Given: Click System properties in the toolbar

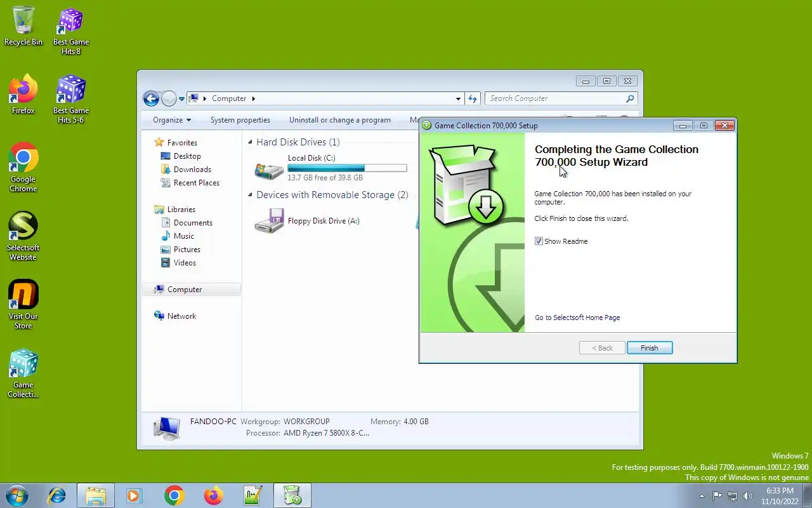Looking at the screenshot, I should tap(240, 120).
